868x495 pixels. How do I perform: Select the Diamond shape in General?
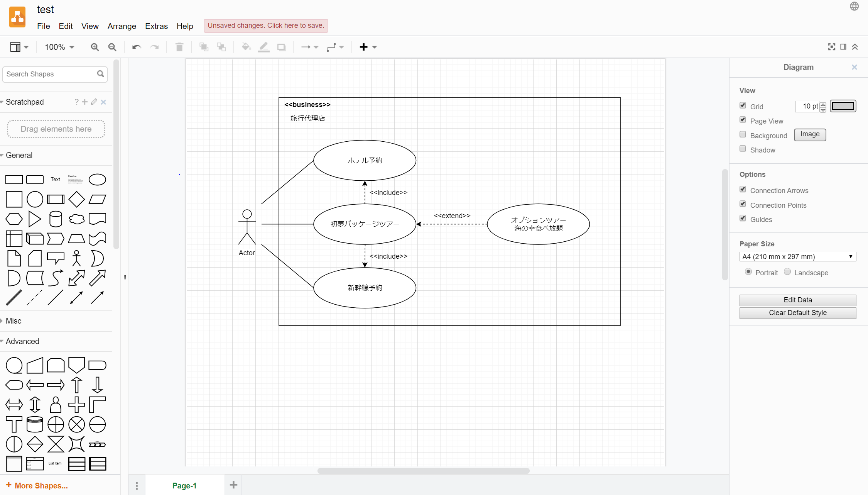(x=76, y=199)
